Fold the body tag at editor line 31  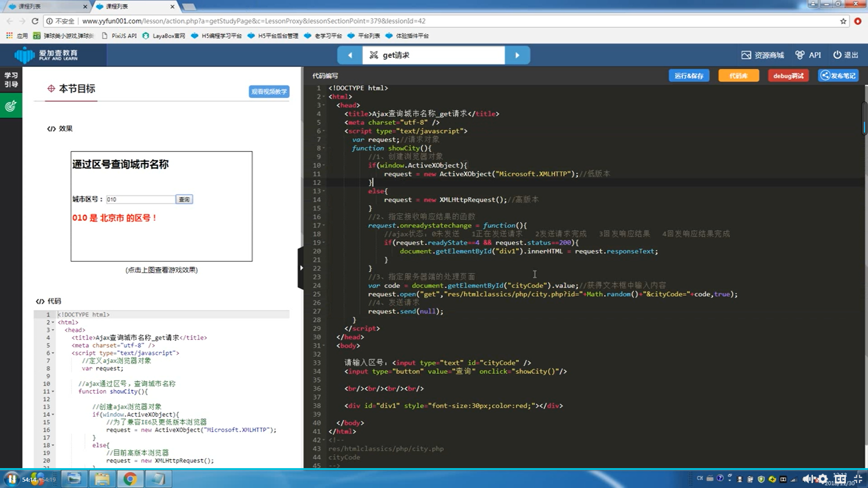pos(324,346)
